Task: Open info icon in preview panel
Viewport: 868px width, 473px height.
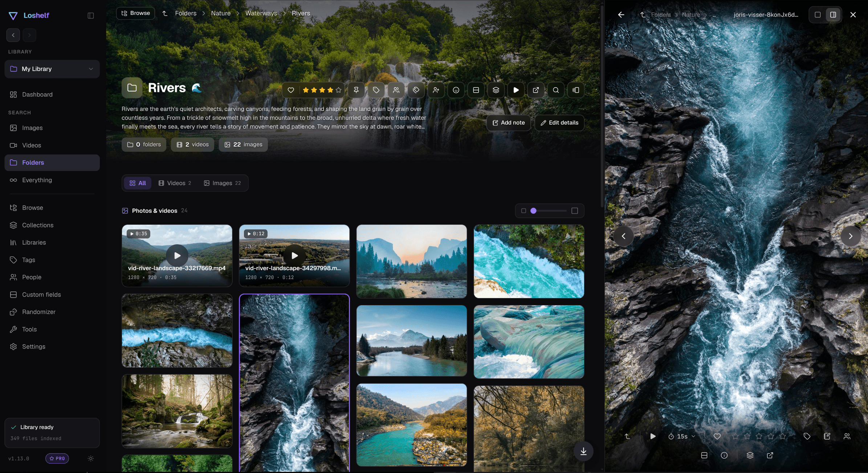Action: point(724,455)
